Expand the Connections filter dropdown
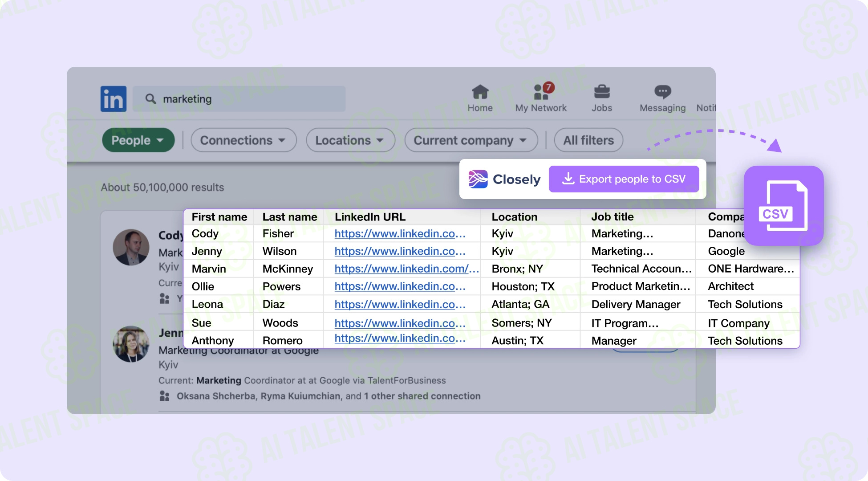Viewport: 868px width, 481px height. point(243,140)
